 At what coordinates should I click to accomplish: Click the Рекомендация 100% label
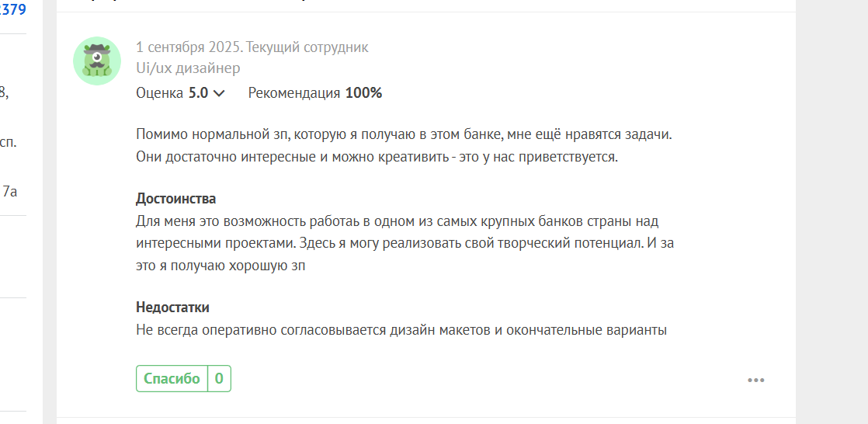pyautogui.click(x=315, y=93)
